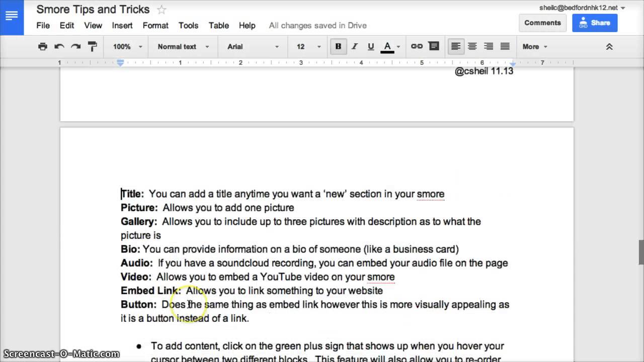Image resolution: width=644 pixels, height=362 pixels.
Task: Redo the last action
Action: [x=75, y=46]
